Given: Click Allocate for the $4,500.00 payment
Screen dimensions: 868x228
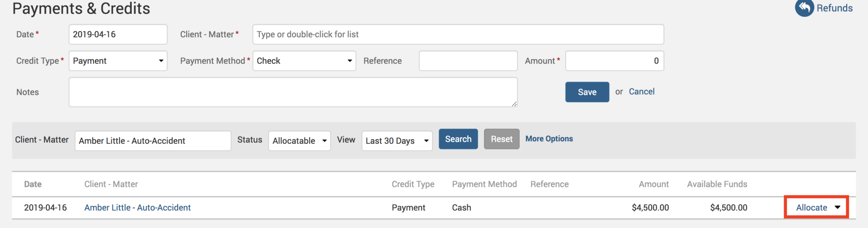Looking at the screenshot, I should tap(811, 208).
